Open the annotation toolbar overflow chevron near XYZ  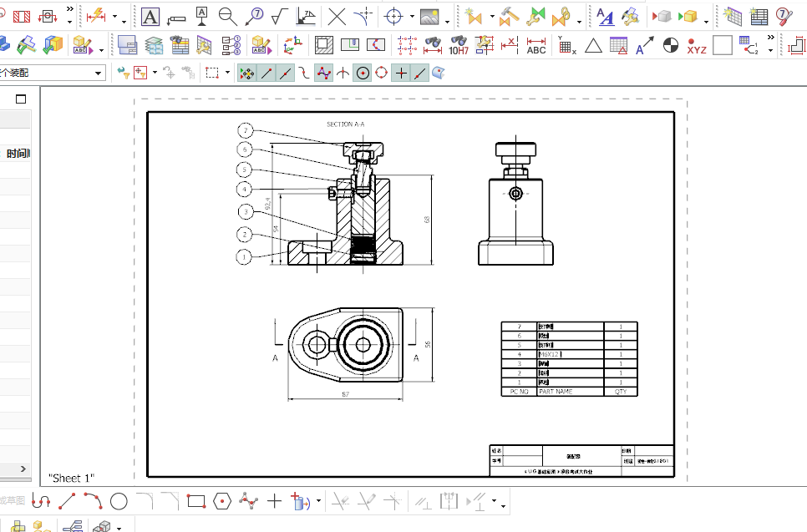tap(770, 38)
